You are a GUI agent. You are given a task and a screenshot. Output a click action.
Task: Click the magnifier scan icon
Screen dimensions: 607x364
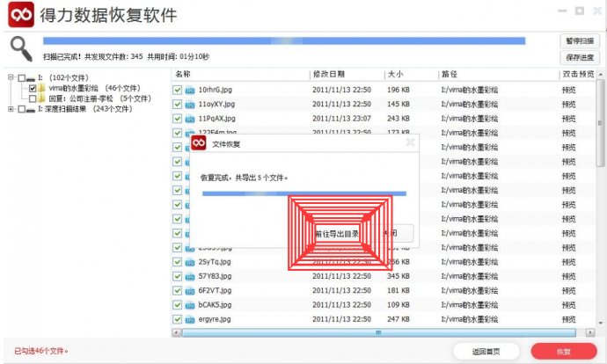click(21, 48)
